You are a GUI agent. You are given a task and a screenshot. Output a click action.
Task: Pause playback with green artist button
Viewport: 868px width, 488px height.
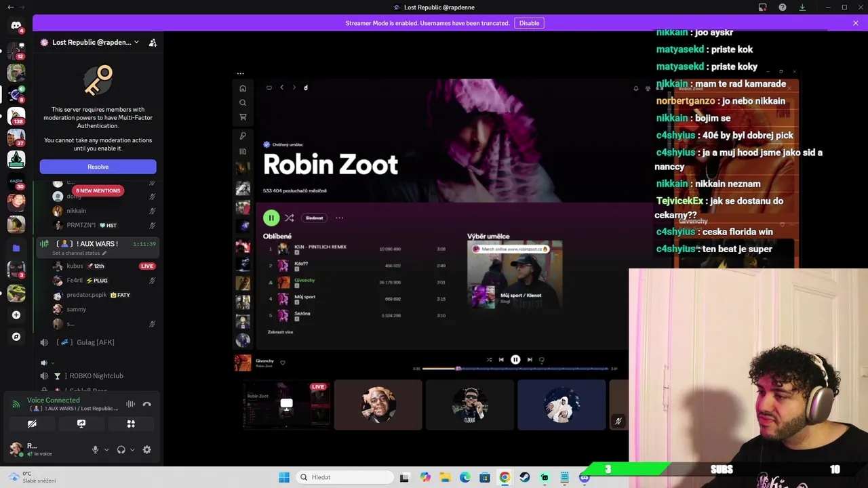point(271,218)
